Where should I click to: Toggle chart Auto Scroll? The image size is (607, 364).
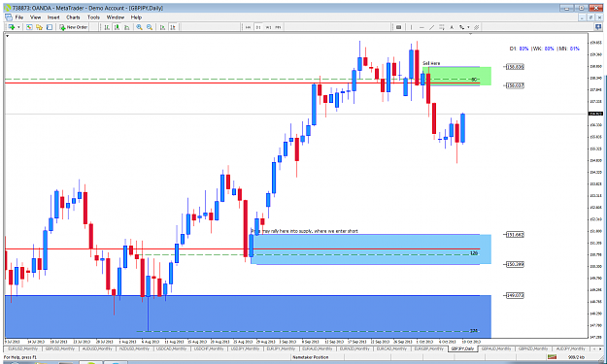(162, 27)
